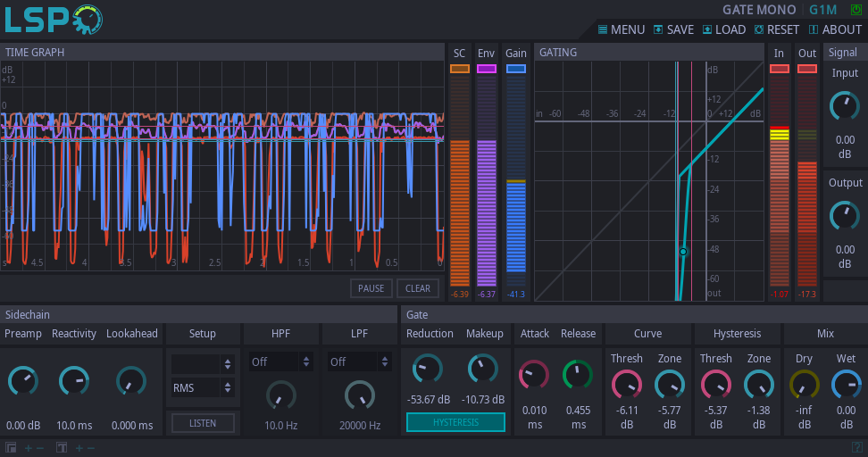
Task: Click the green Release knob
Action: pyautogui.click(x=578, y=375)
